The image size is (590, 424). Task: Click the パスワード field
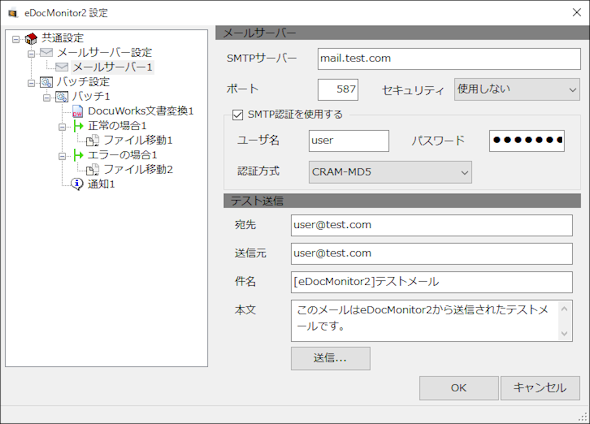(x=527, y=141)
